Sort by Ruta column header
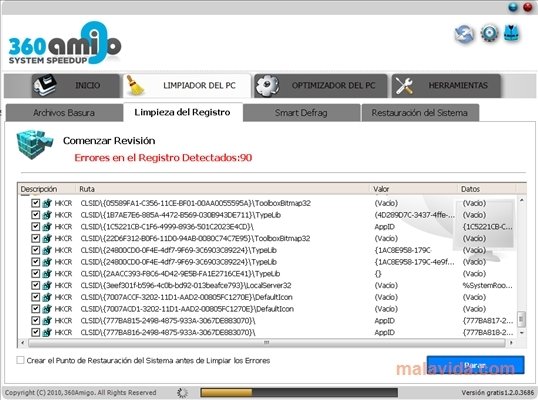538x400 pixels. coord(223,189)
